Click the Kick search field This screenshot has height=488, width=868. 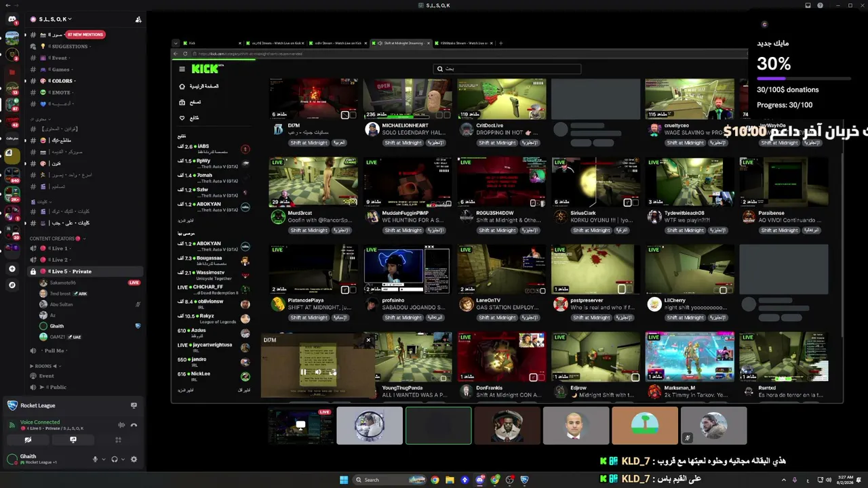pos(507,68)
